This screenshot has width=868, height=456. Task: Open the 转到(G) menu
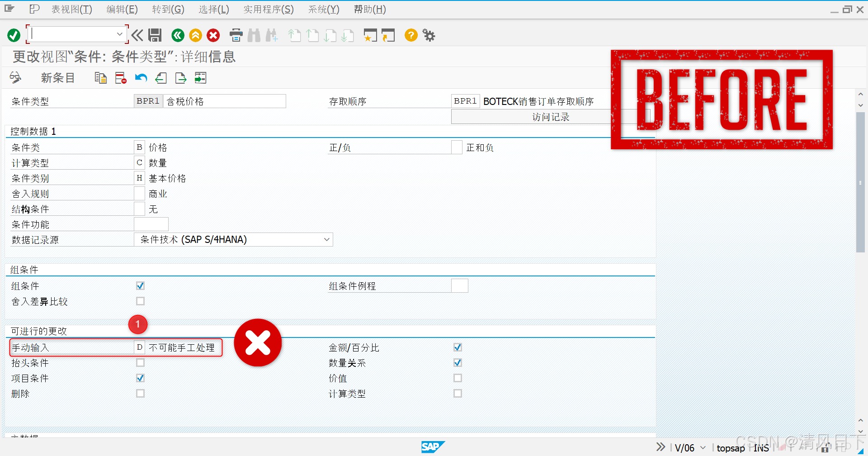coord(167,9)
